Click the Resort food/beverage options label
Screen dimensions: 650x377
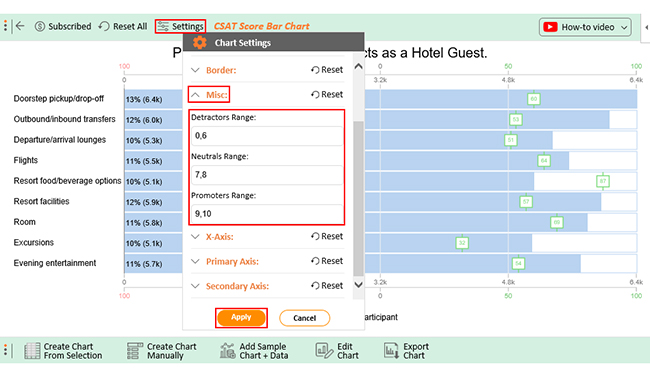68,181
